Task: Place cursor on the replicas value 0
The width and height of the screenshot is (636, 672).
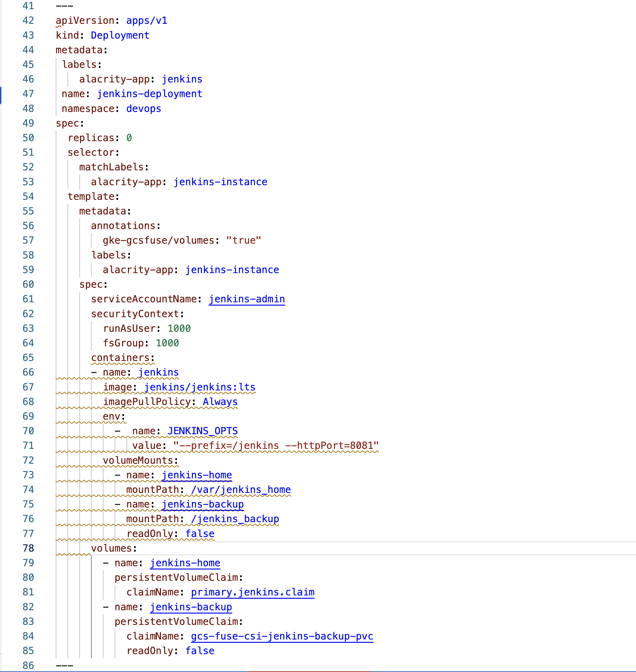Action: [x=129, y=138]
